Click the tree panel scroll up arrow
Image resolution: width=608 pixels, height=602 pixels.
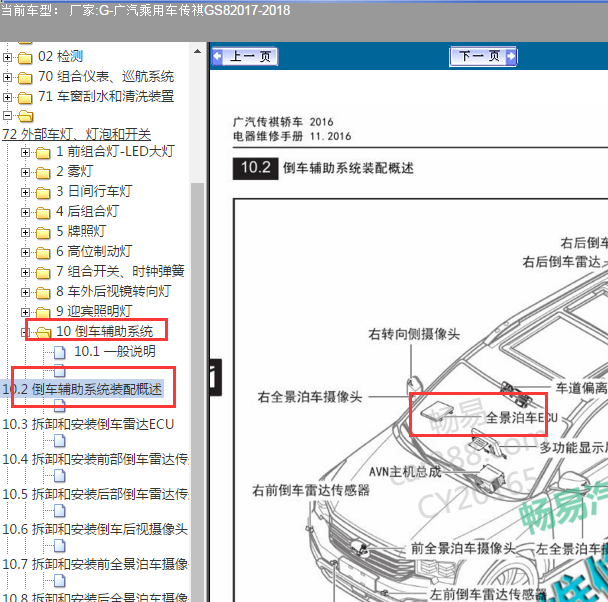tap(197, 51)
